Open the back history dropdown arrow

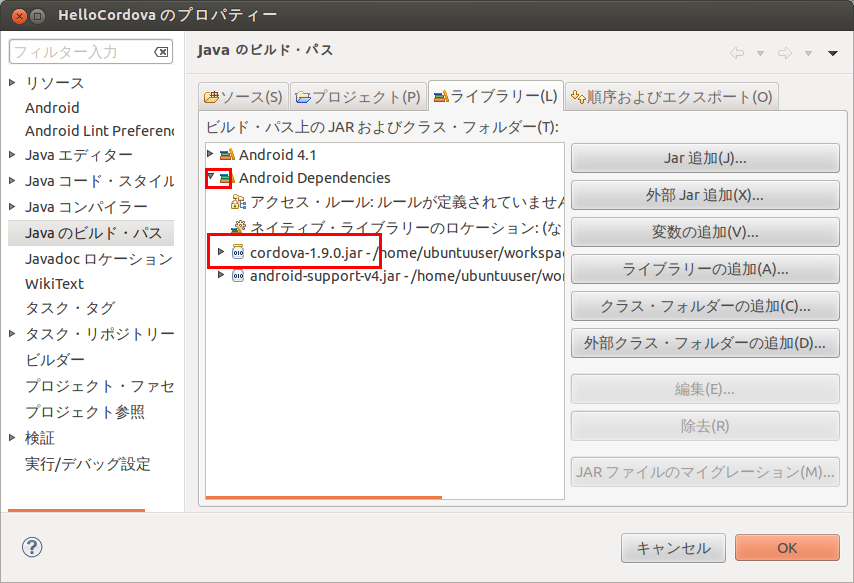click(760, 53)
